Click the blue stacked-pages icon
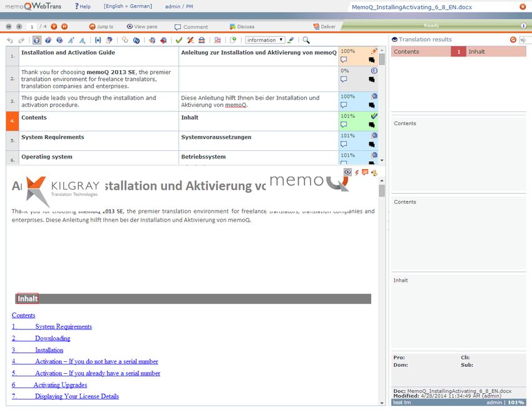Viewport: 532px width, 412px height. 152,40
